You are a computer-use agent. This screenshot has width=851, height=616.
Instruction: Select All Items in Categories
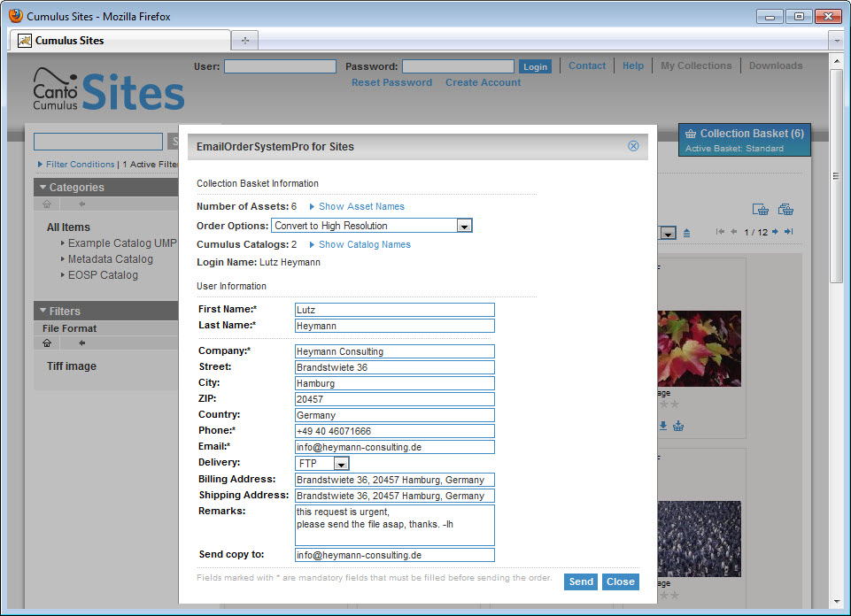[68, 227]
